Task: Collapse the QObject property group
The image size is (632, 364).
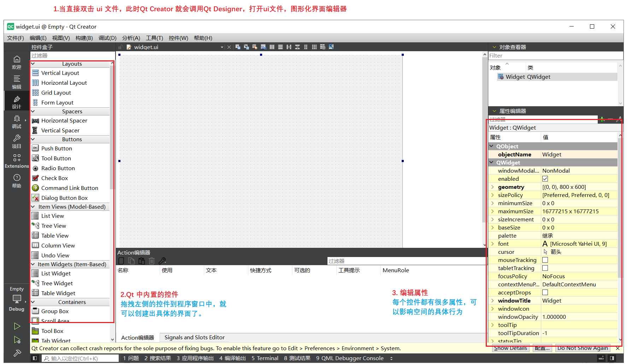Action: click(491, 146)
